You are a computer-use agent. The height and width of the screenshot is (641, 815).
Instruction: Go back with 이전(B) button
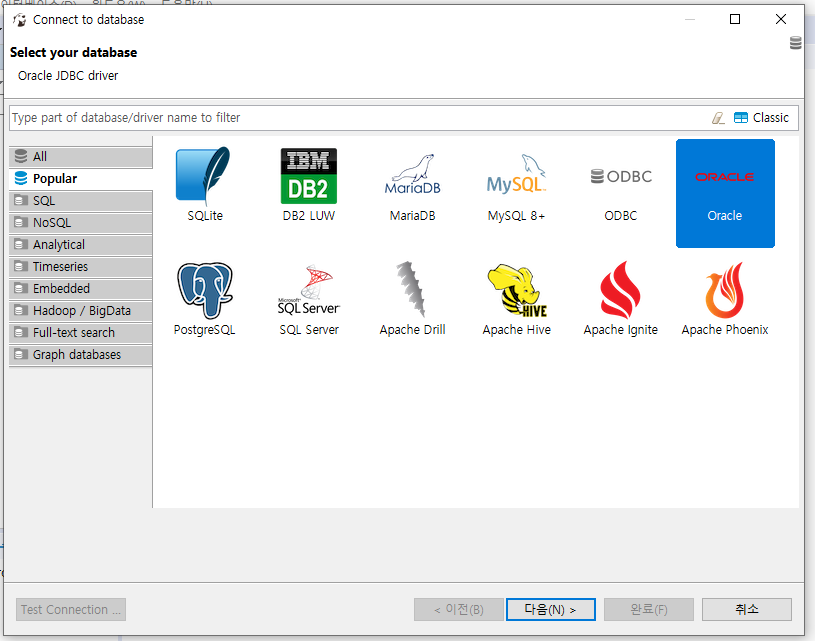coord(459,609)
